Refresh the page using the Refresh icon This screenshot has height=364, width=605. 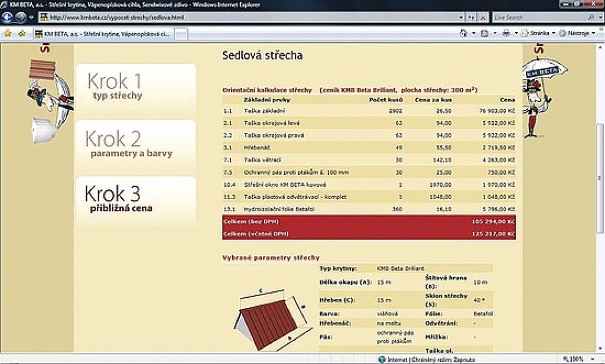(471, 17)
